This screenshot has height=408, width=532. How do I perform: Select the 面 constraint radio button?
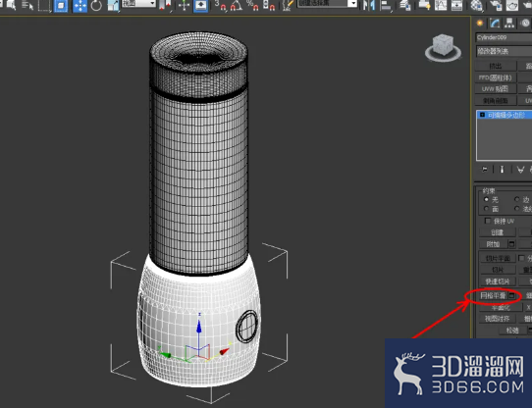click(x=486, y=209)
